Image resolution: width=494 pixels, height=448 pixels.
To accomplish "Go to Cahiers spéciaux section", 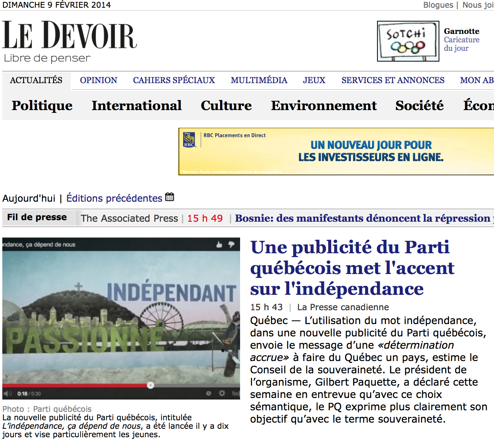I will click(x=174, y=80).
